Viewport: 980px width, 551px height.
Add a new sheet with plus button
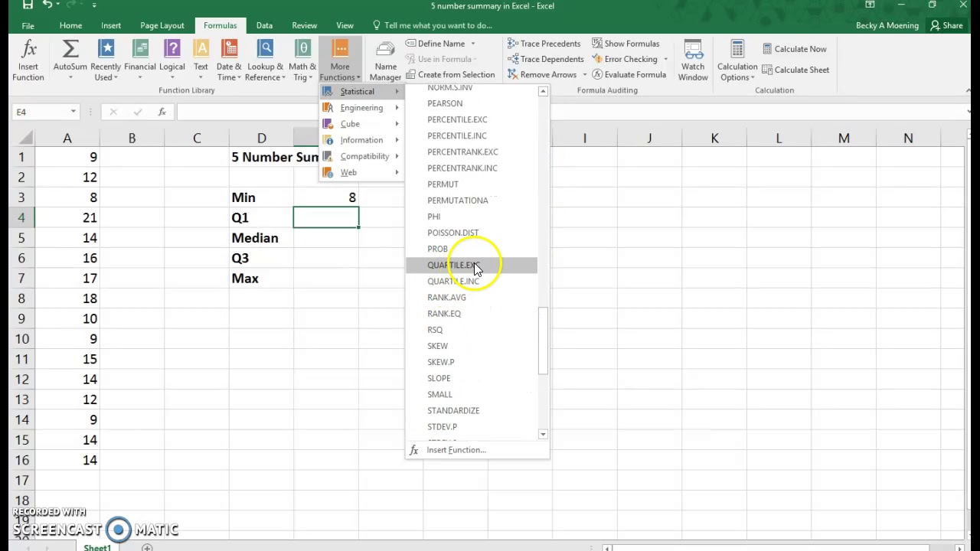tap(147, 547)
